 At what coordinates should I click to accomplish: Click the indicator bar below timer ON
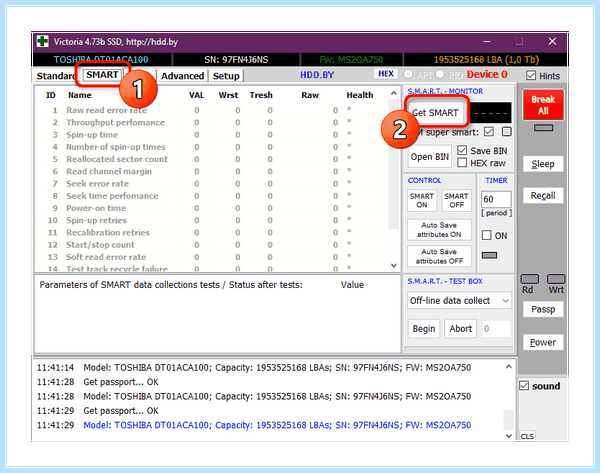pos(489,255)
